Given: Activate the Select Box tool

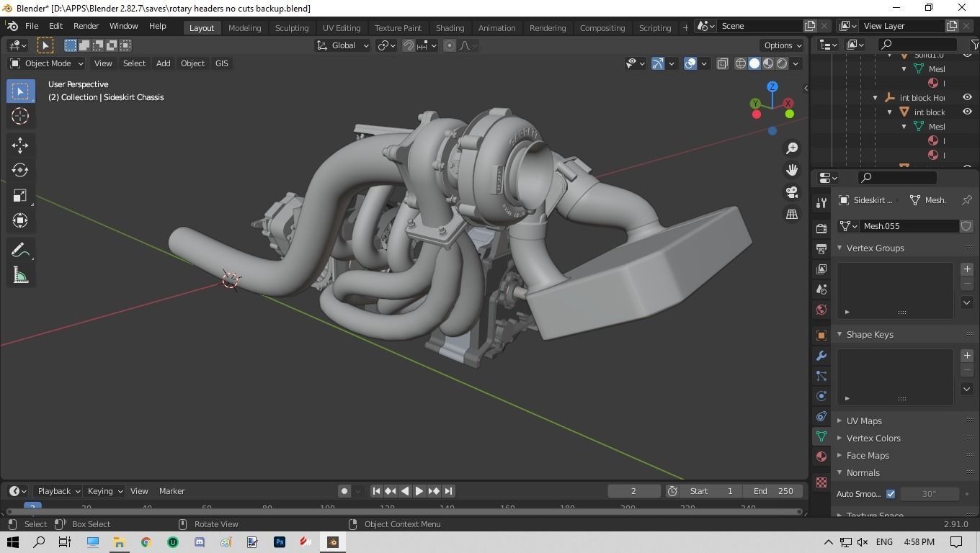Looking at the screenshot, I should [20, 91].
